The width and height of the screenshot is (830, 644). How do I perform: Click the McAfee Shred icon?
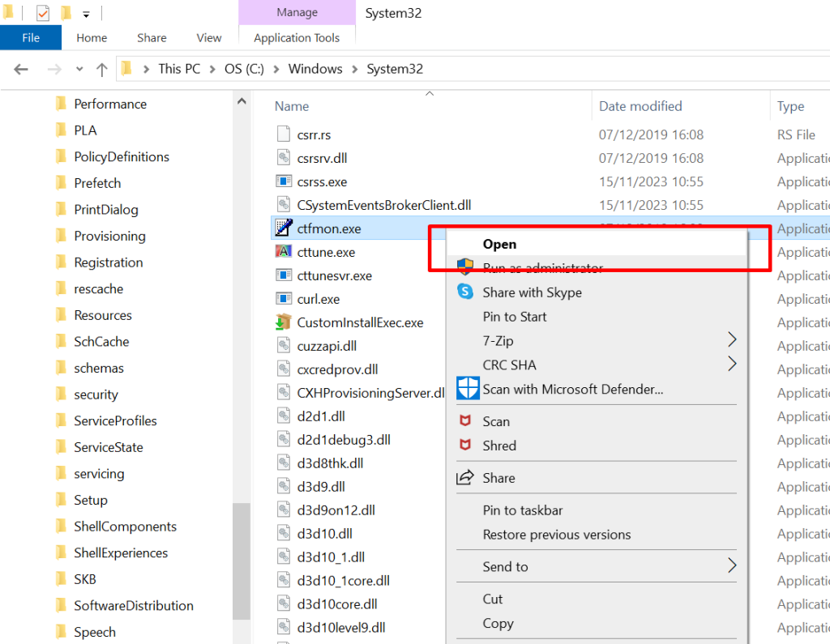point(465,446)
